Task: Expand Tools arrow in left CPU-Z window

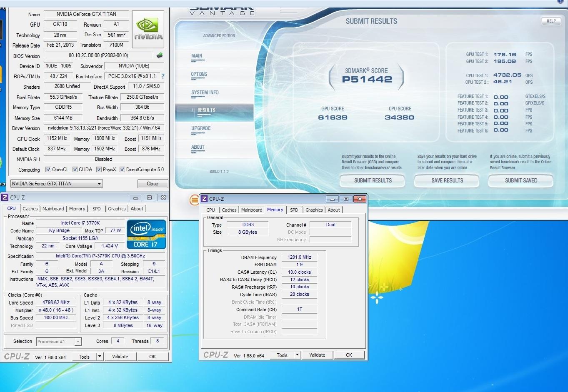Action: coord(100,357)
